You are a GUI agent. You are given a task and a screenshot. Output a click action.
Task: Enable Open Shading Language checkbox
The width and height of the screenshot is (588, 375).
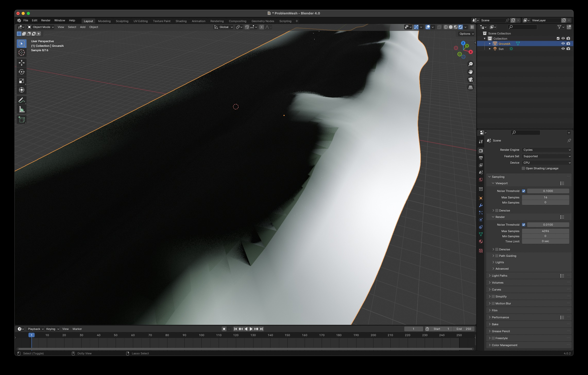tap(523, 168)
